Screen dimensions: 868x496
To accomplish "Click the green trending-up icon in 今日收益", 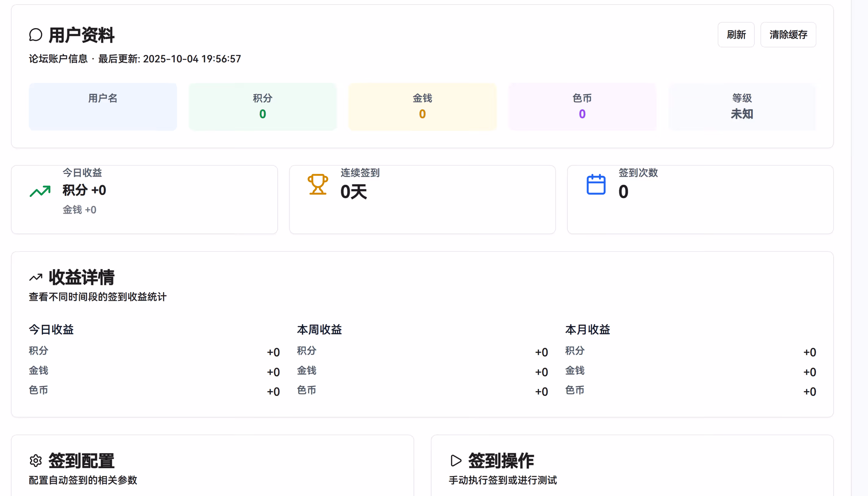I will 40,191.
